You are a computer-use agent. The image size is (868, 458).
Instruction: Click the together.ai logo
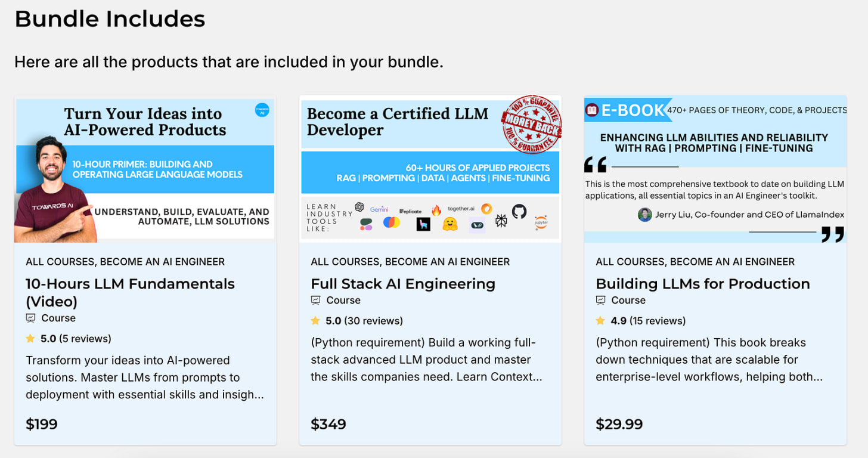(x=461, y=208)
